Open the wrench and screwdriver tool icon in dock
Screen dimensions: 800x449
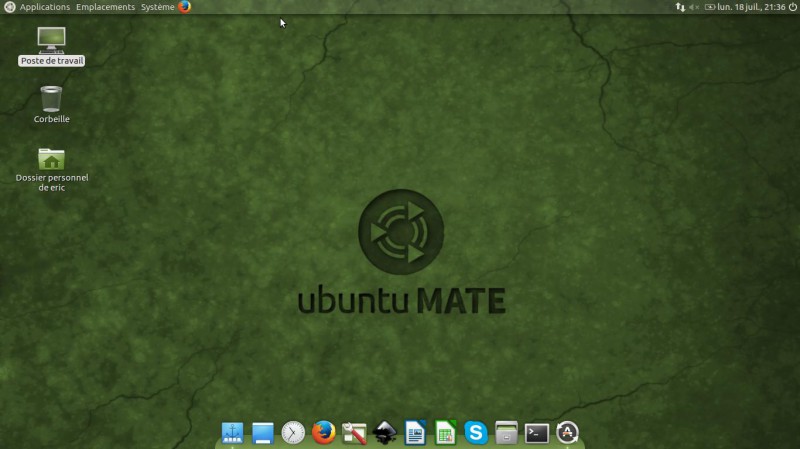[x=354, y=433]
